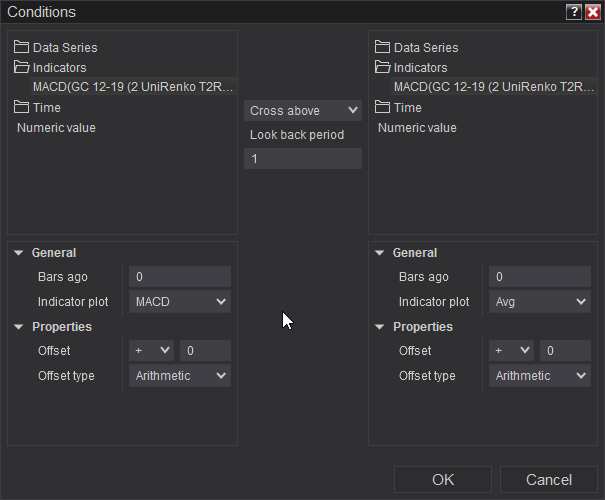Open left Indicator plot MACD dropdown
Viewport: 605px width, 500px height.
pos(180,301)
